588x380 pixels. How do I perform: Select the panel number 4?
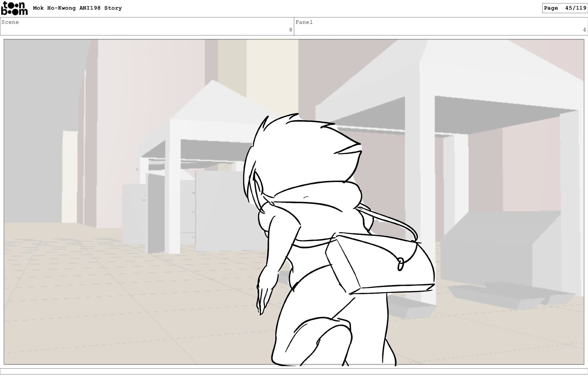[584, 30]
